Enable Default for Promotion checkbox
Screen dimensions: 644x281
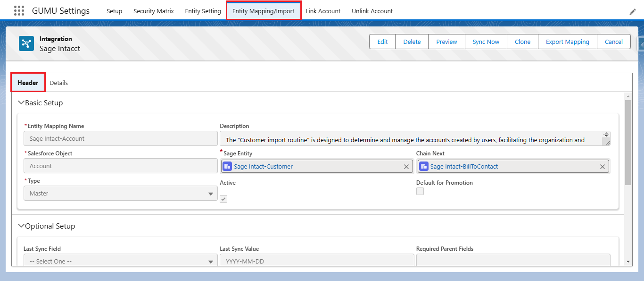point(420,191)
